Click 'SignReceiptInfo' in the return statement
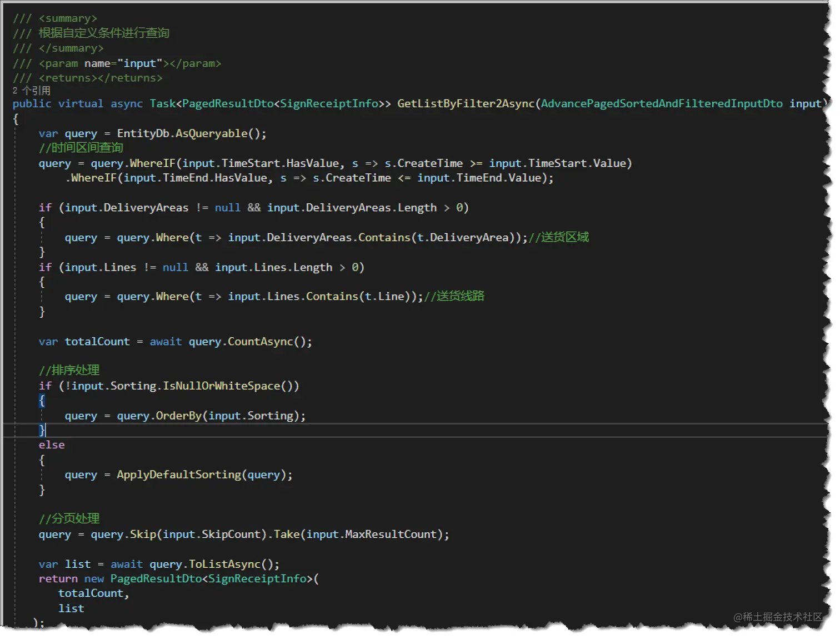840x640 pixels. 257,578
